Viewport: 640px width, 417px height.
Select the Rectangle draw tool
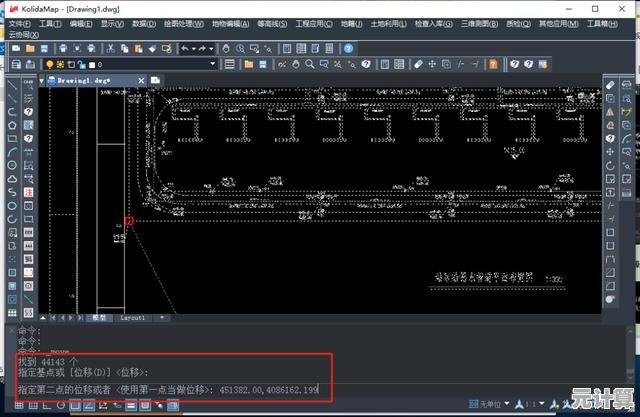[x=12, y=139]
